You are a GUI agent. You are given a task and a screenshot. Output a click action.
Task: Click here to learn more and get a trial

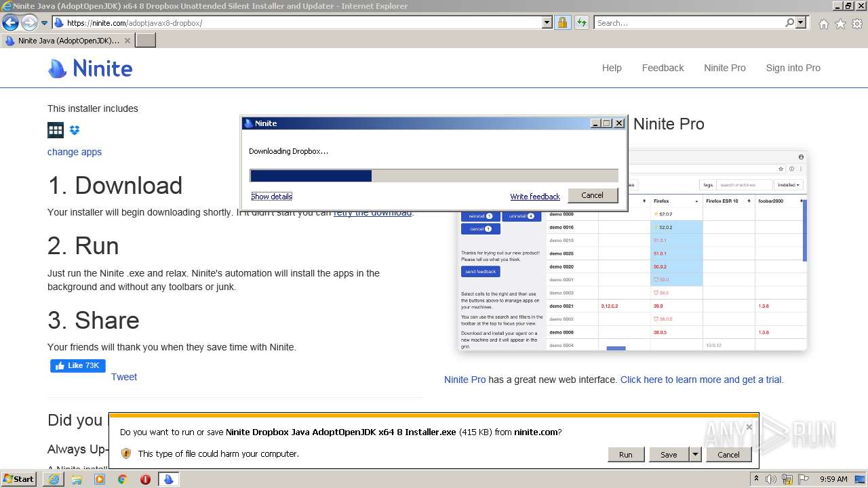(x=702, y=380)
